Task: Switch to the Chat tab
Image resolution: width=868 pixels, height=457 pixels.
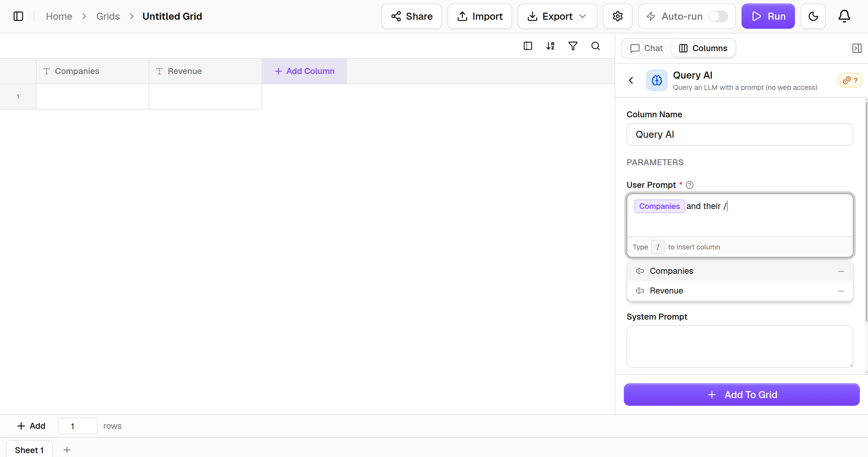Action: [x=647, y=48]
